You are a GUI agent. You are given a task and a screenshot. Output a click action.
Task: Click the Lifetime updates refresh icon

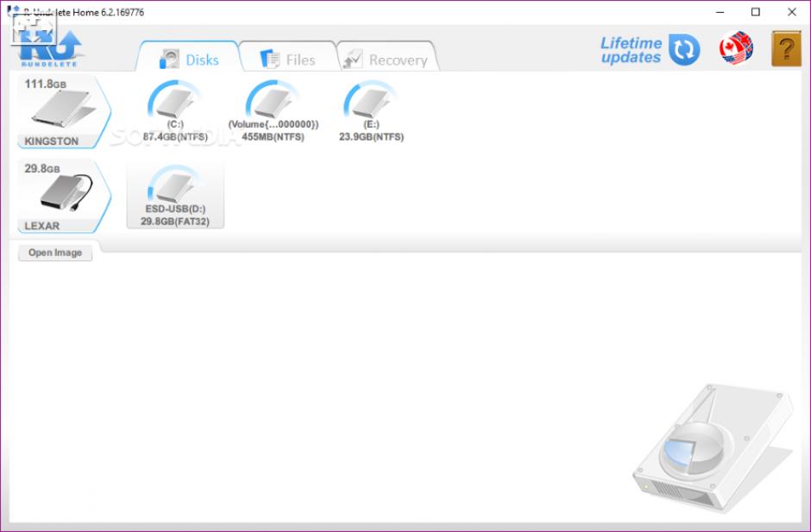pos(684,50)
